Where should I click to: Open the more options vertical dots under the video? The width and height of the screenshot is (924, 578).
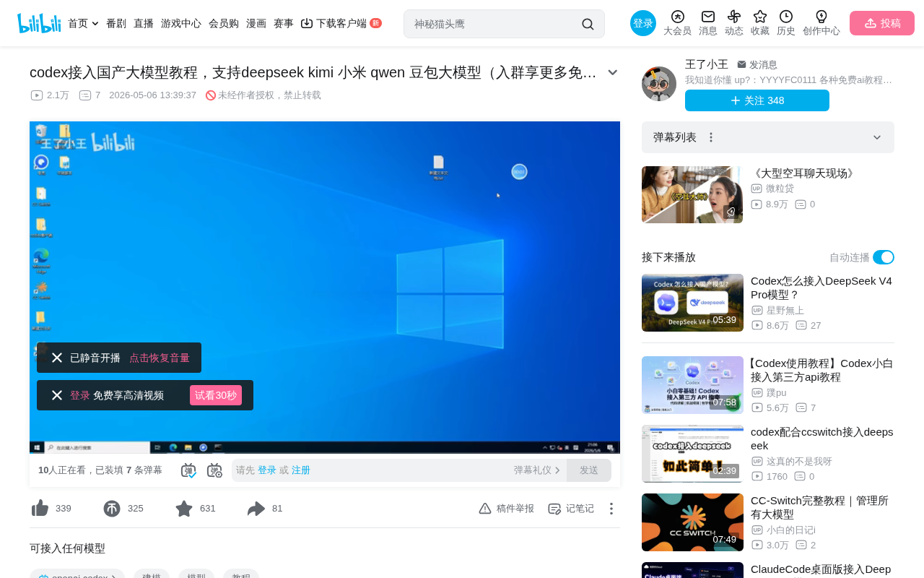pos(611,509)
